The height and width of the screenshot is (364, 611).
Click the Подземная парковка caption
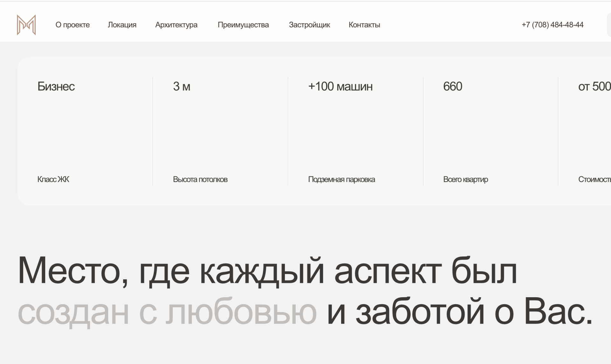[341, 179]
